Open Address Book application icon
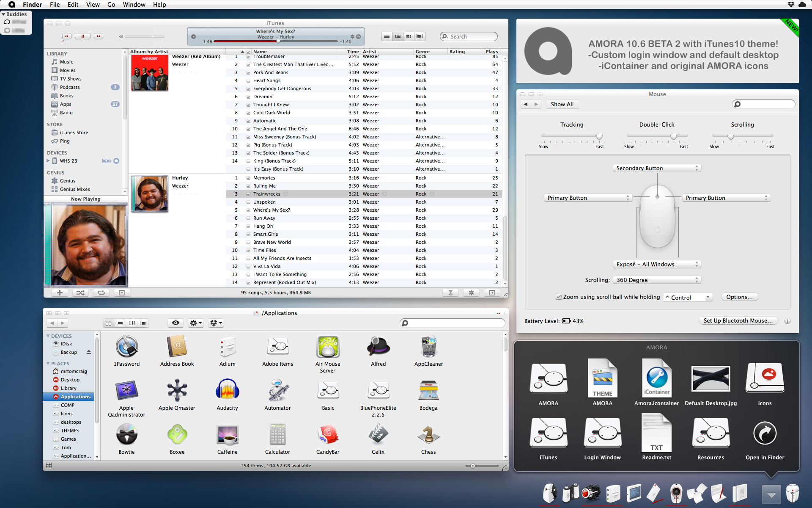The height and width of the screenshot is (508, 812). (x=177, y=347)
